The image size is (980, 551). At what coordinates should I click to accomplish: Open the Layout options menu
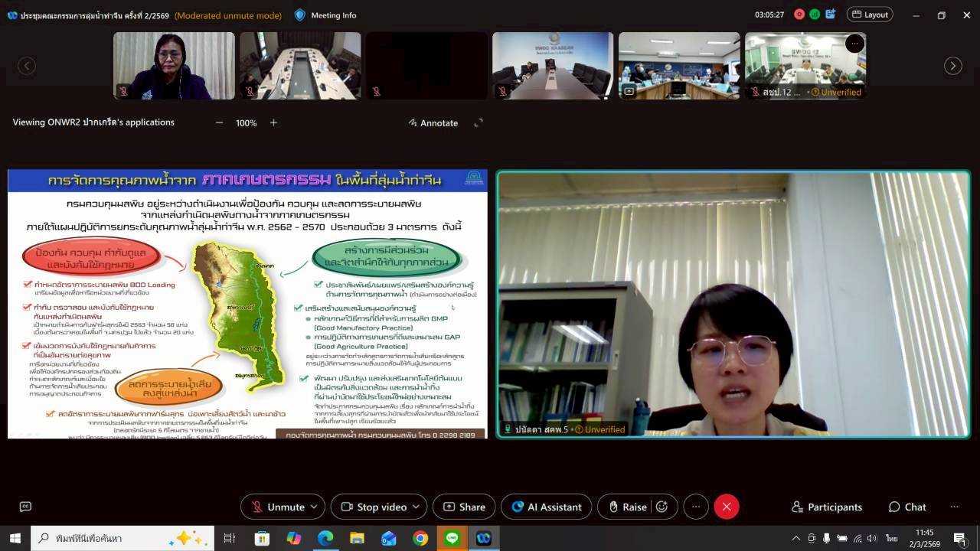pyautogui.click(x=870, y=15)
